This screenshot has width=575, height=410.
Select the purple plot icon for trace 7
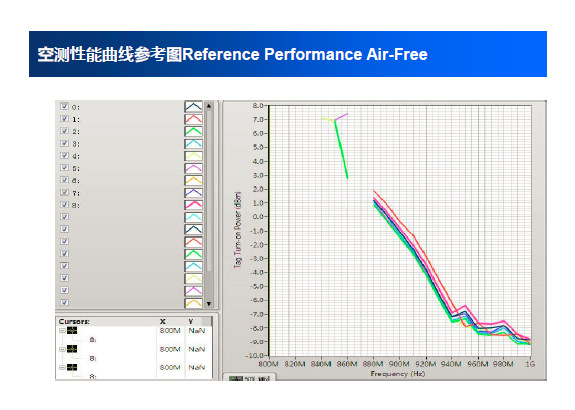pyautogui.click(x=193, y=193)
